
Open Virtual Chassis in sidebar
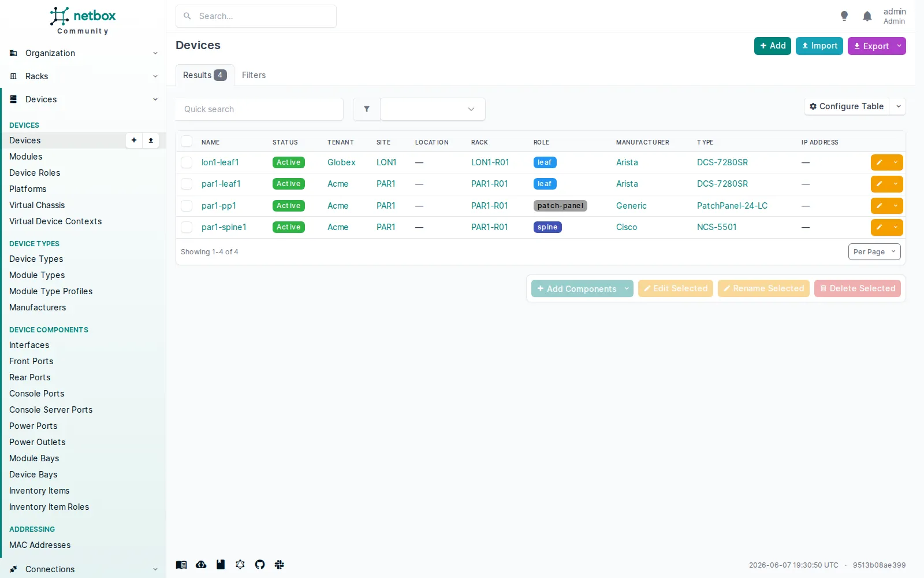[37, 205]
